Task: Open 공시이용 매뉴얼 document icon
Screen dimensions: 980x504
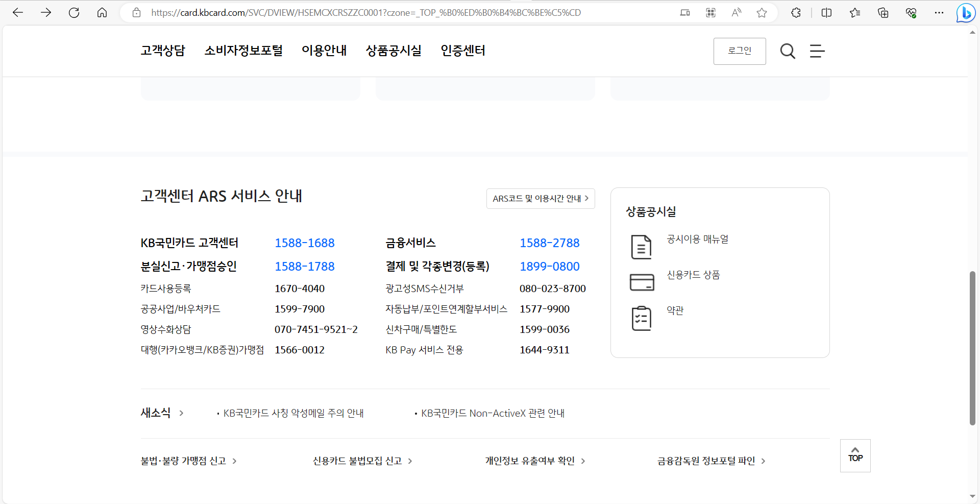Action: click(x=642, y=247)
